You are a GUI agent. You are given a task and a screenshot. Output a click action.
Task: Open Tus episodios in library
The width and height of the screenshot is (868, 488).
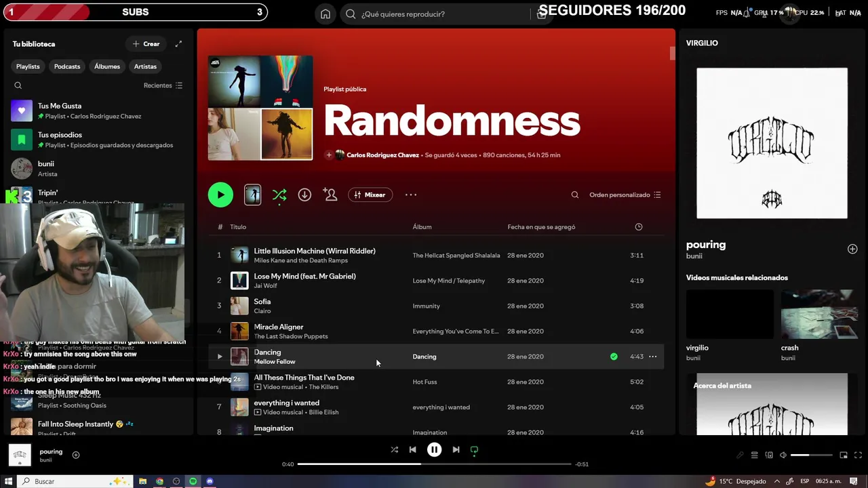(98, 140)
